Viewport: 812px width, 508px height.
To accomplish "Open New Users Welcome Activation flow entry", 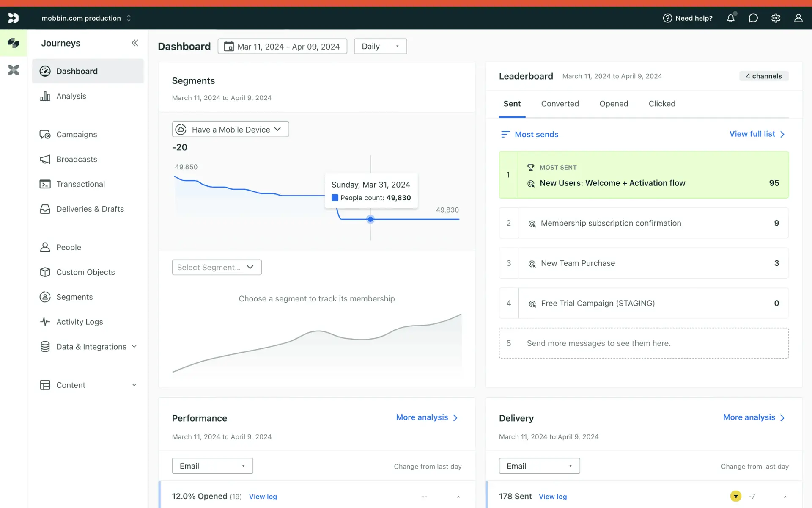I will click(x=612, y=183).
